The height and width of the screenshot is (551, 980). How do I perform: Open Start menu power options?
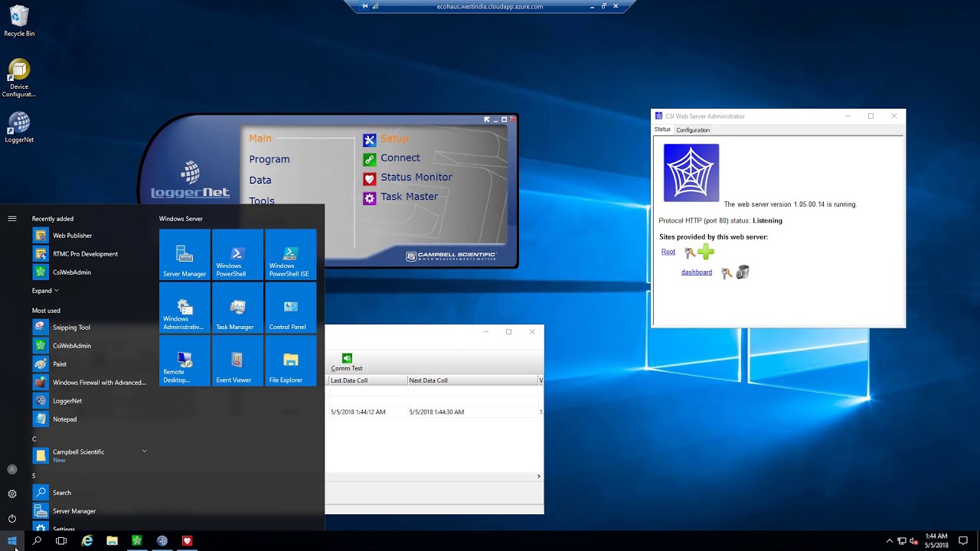coord(12,518)
